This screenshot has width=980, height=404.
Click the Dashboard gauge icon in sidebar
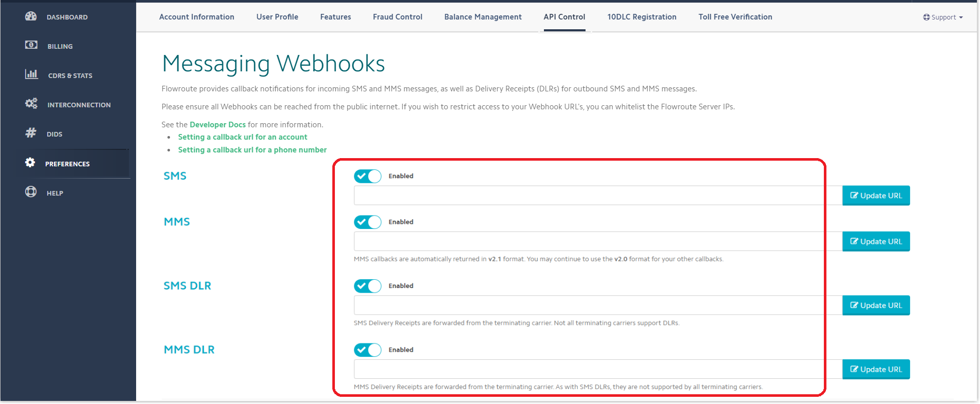(x=31, y=16)
